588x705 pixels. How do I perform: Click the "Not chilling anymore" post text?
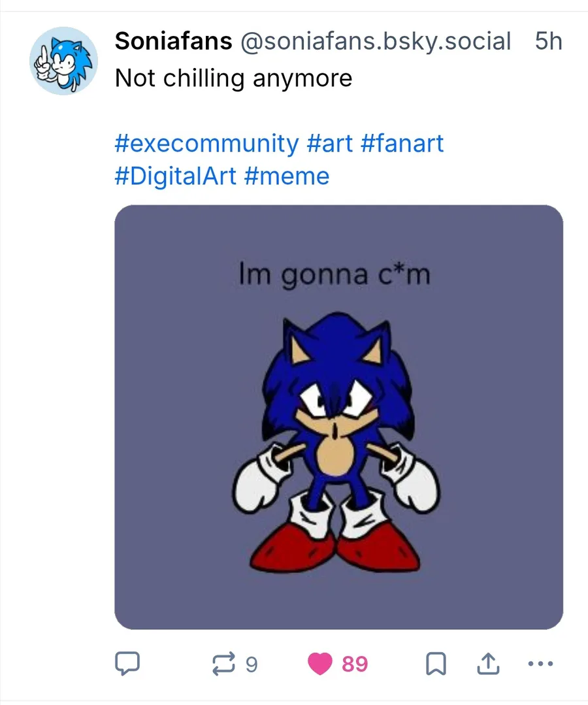[x=233, y=78]
